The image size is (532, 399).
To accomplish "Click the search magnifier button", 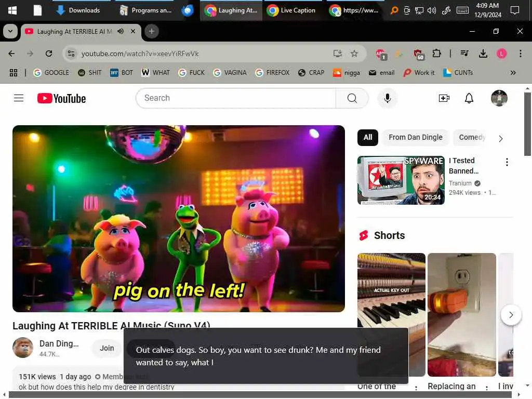I will click(352, 98).
